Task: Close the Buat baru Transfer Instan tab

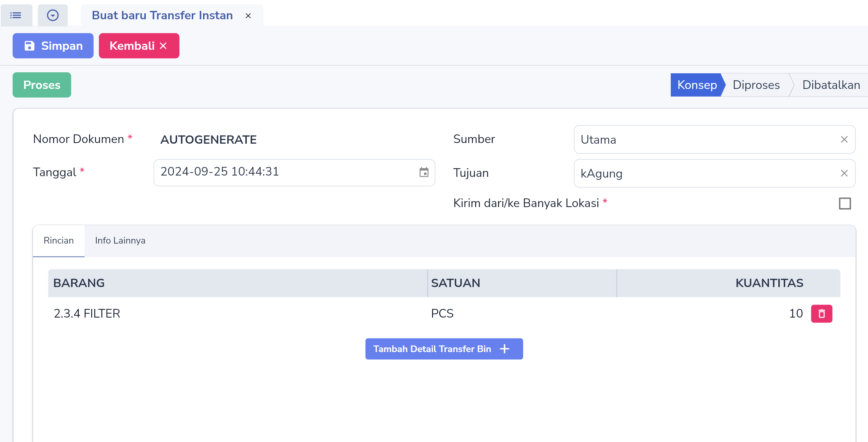Action: pyautogui.click(x=248, y=16)
